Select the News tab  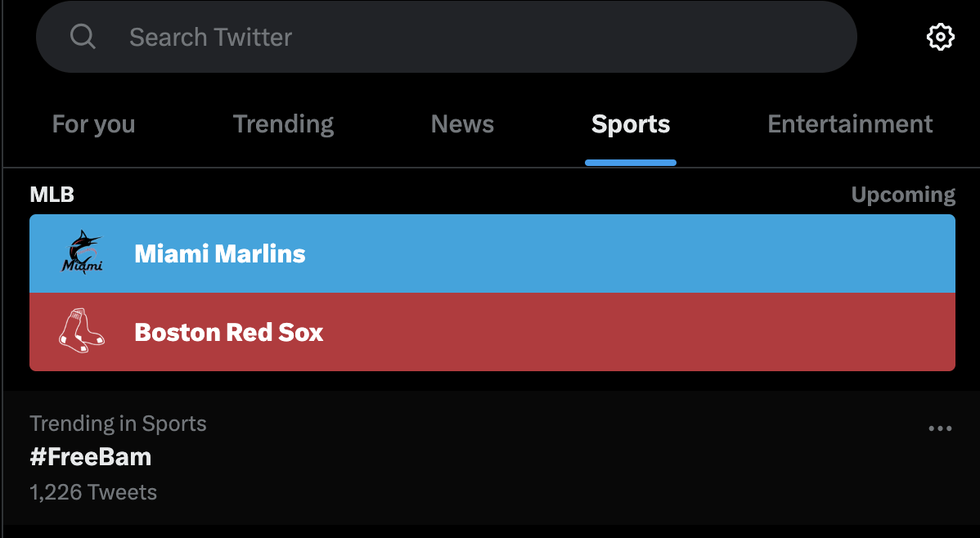(x=462, y=124)
